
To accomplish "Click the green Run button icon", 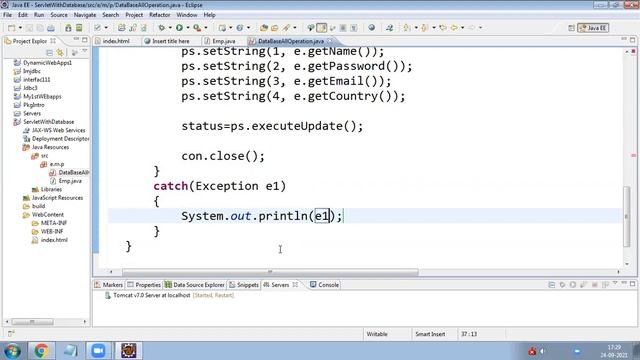I will tap(179, 28).
